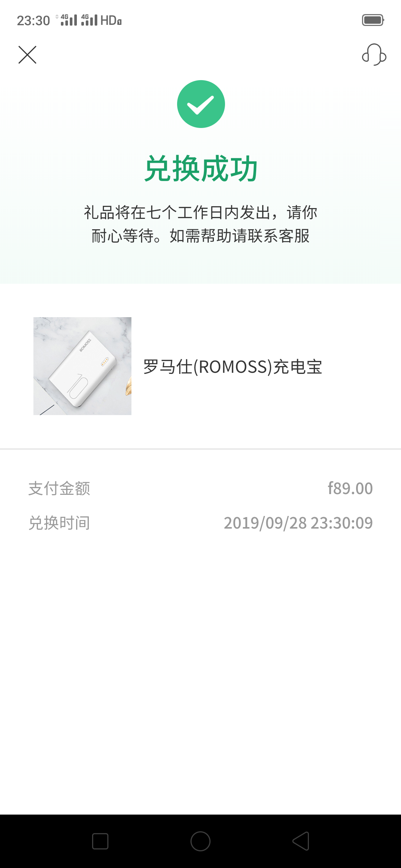Go back with triangle navigation button
This screenshot has width=401, height=868.
(x=301, y=841)
